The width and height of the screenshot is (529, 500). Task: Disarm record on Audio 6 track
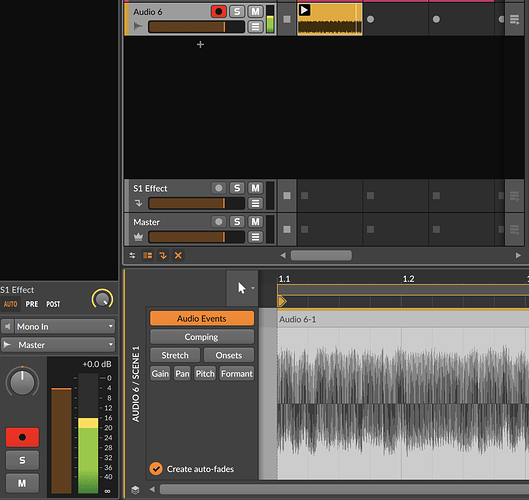click(219, 12)
